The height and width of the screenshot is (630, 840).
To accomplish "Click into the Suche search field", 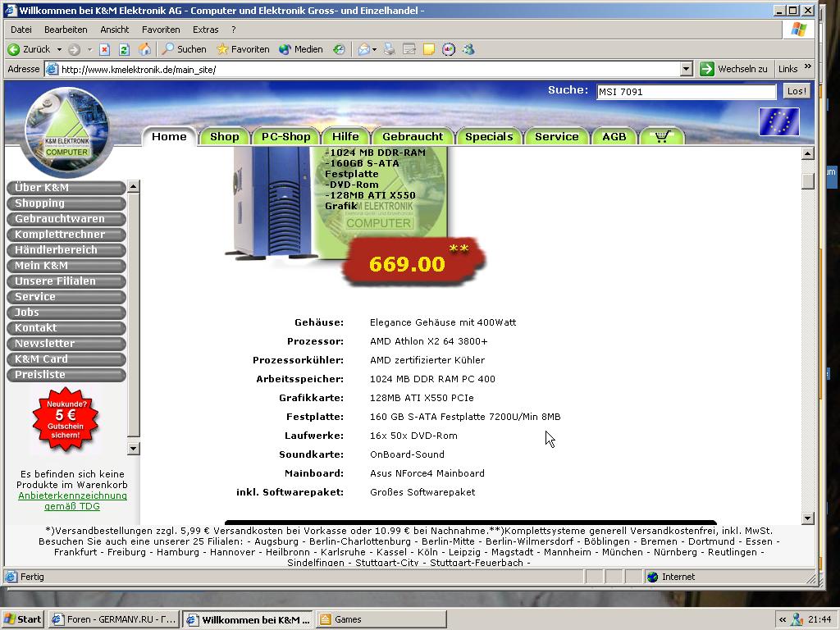I will coord(685,92).
